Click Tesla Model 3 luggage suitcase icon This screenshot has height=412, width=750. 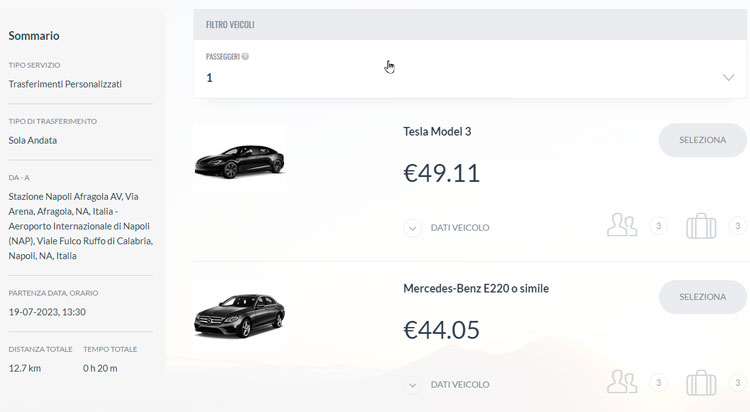click(x=701, y=226)
